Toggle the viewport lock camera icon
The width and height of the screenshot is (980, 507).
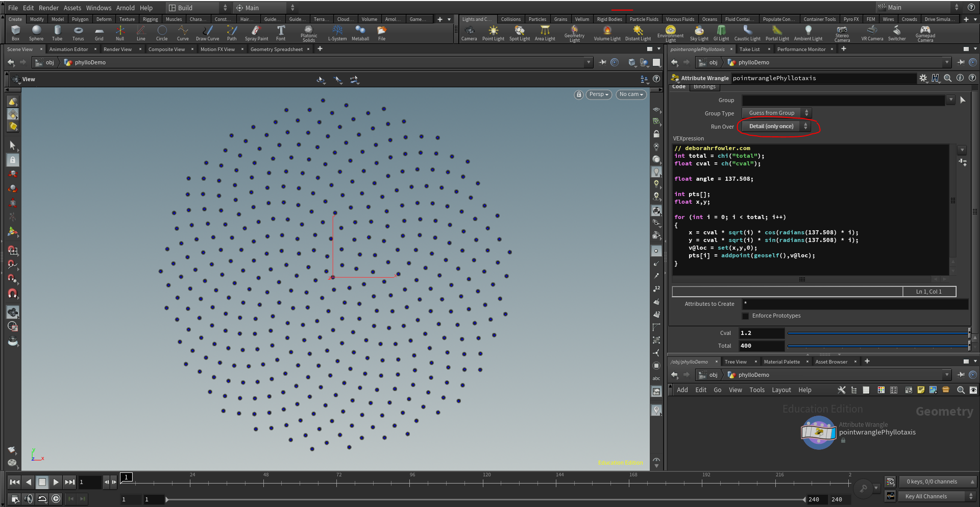point(578,94)
